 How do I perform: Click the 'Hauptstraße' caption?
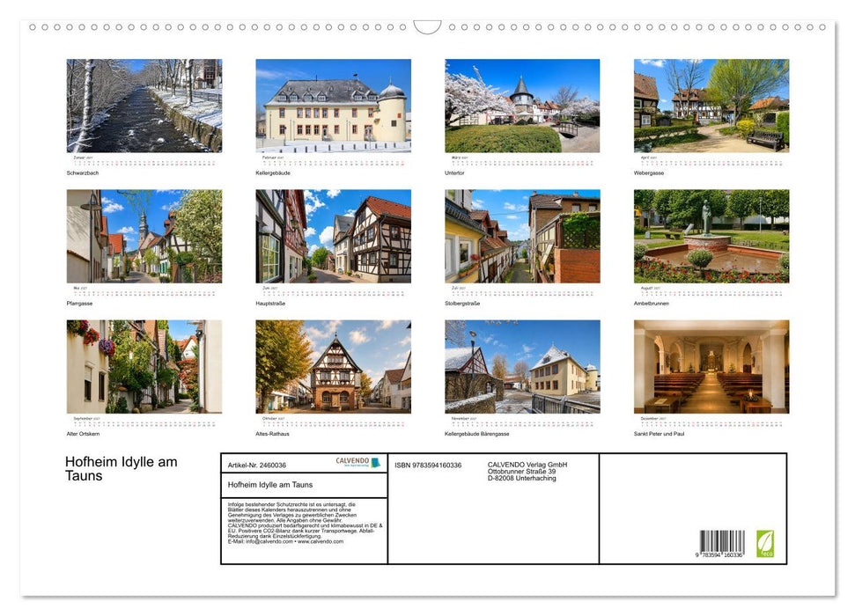(x=270, y=303)
